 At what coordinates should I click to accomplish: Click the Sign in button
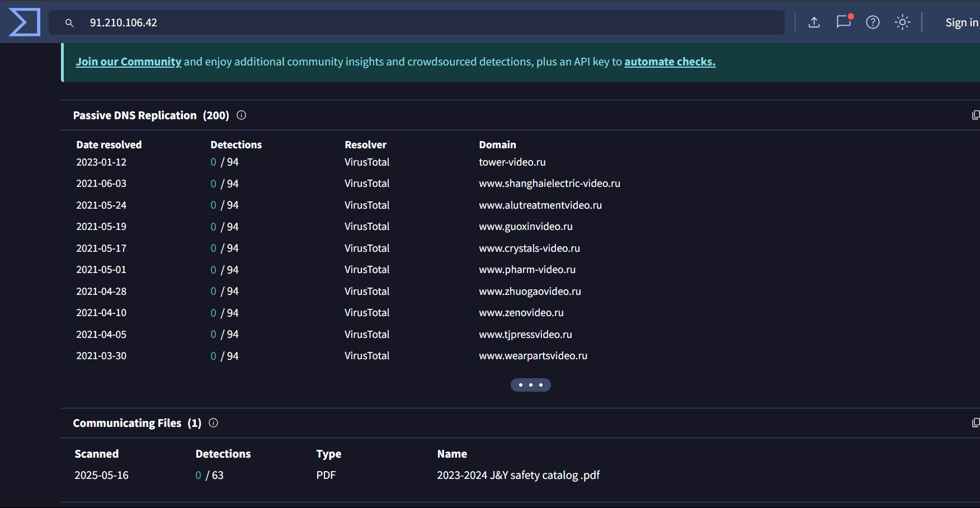pos(962,22)
